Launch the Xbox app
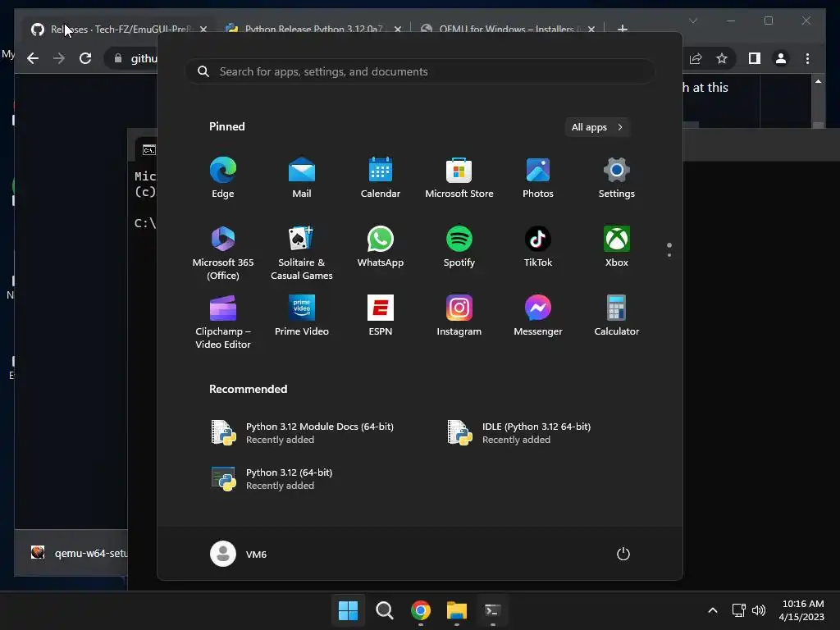 click(617, 246)
